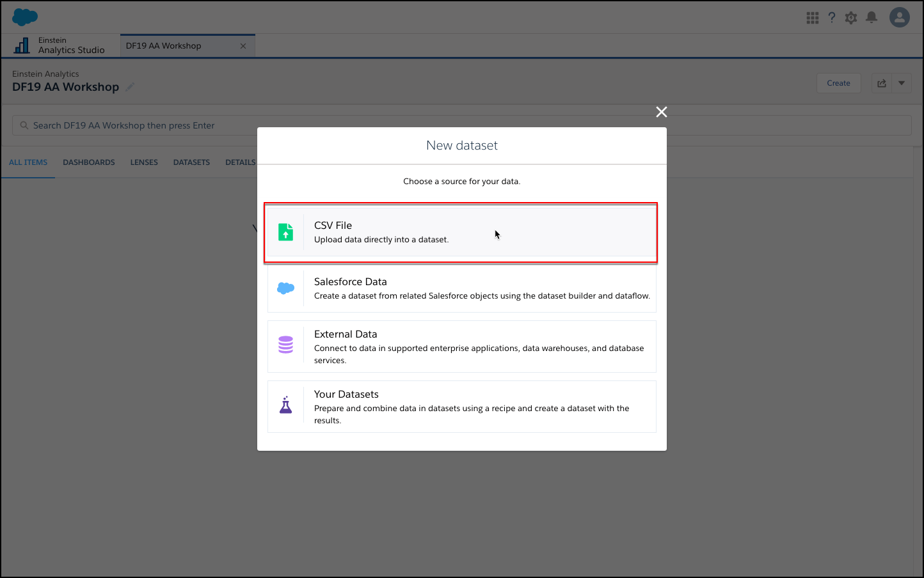Choose CSV File as data source
Viewport: 924px width, 578px height.
[462, 232]
